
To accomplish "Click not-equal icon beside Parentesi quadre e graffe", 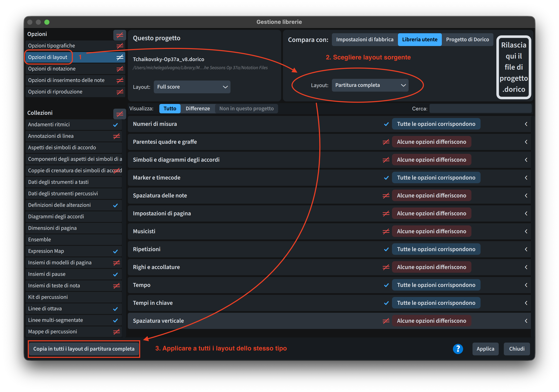I will (386, 142).
